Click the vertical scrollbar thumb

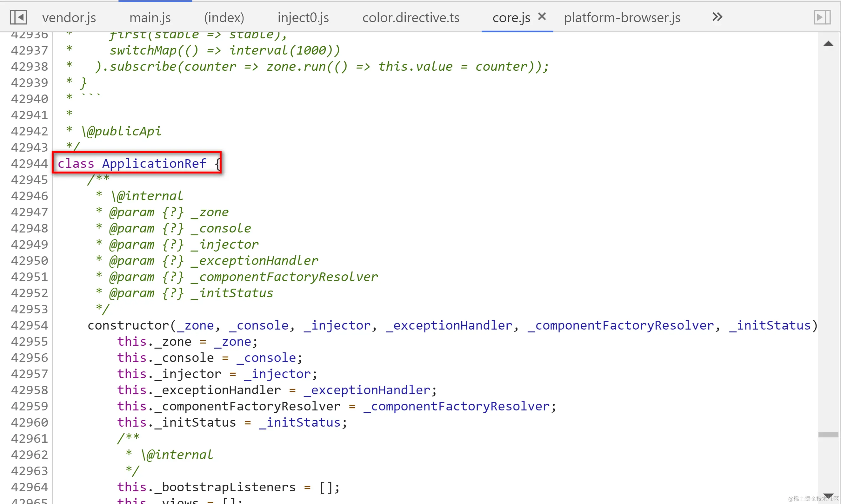pos(828,435)
